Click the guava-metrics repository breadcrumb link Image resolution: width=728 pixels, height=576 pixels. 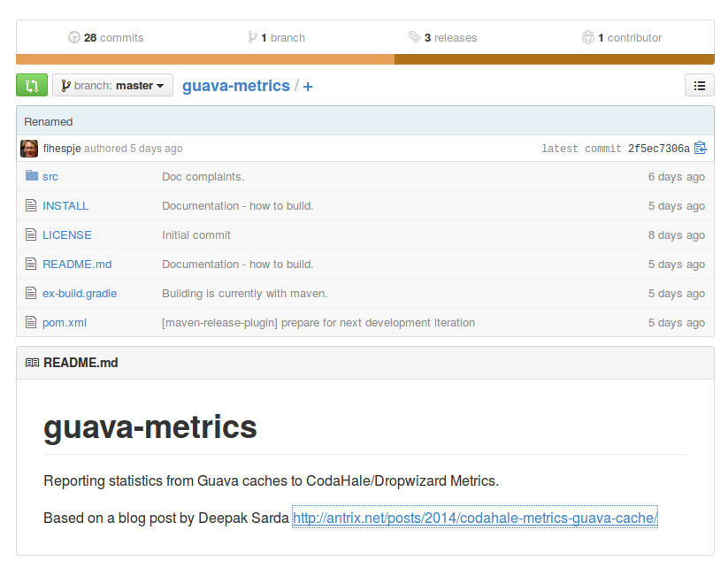tap(236, 86)
